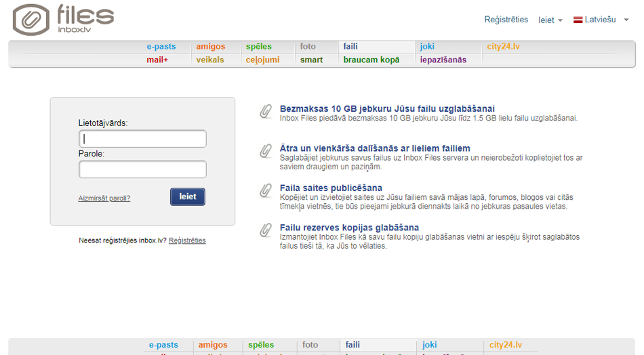Click the Aizmirsāt paroli? link
Image resolution: width=644 pixels, height=355 pixels.
pos(104,198)
